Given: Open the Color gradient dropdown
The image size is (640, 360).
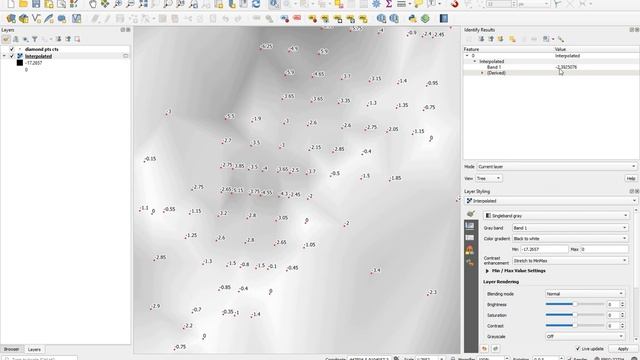Looking at the screenshot, I should [570, 238].
